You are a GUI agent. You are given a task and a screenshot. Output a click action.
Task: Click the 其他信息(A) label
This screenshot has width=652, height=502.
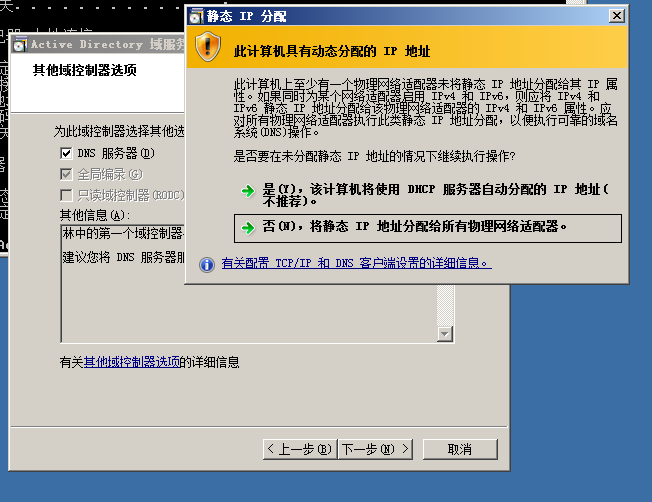click(95, 215)
